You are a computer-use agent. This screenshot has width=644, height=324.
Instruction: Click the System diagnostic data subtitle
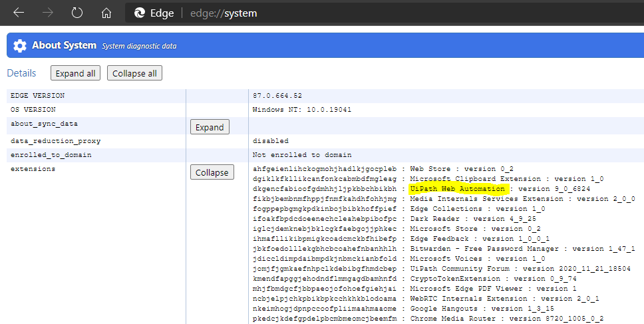click(x=139, y=46)
